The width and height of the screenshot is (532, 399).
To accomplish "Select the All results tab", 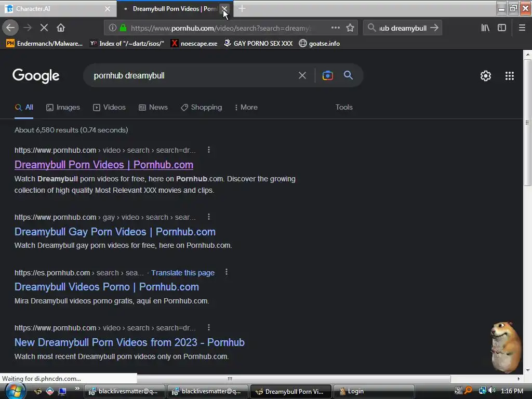I will pos(24,107).
